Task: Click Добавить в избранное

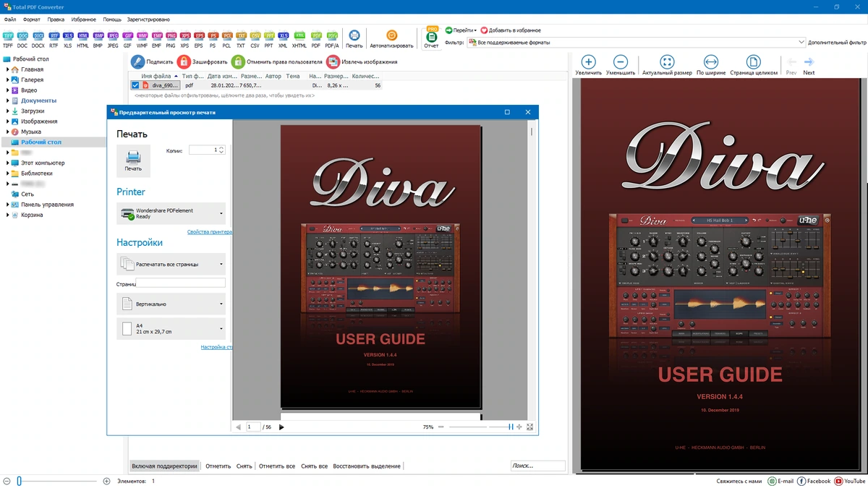Action: click(510, 30)
